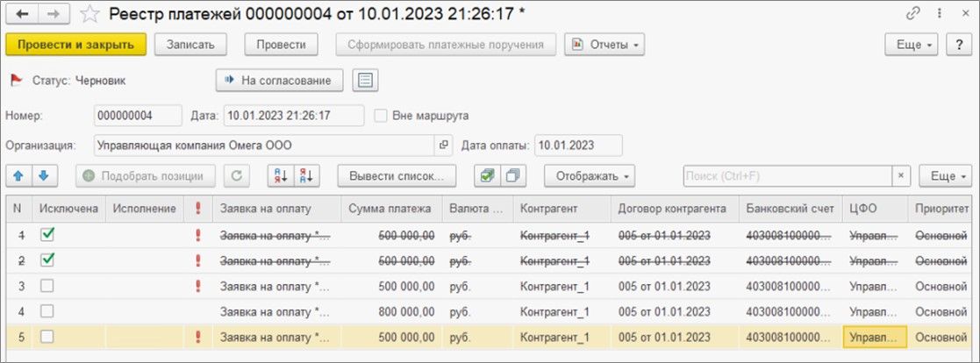The height and width of the screenshot is (363, 980).
Task: Check all rows icon button
Action: (485, 175)
